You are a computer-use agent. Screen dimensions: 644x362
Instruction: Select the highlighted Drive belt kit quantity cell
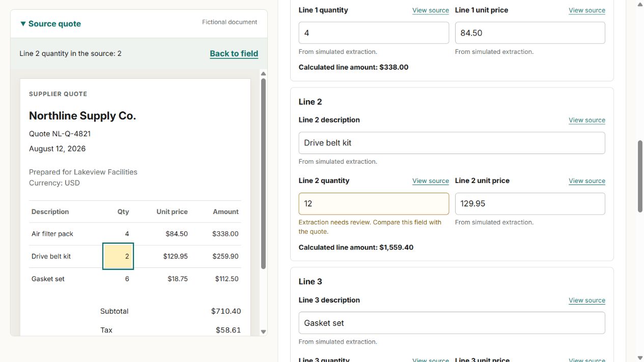tap(118, 256)
